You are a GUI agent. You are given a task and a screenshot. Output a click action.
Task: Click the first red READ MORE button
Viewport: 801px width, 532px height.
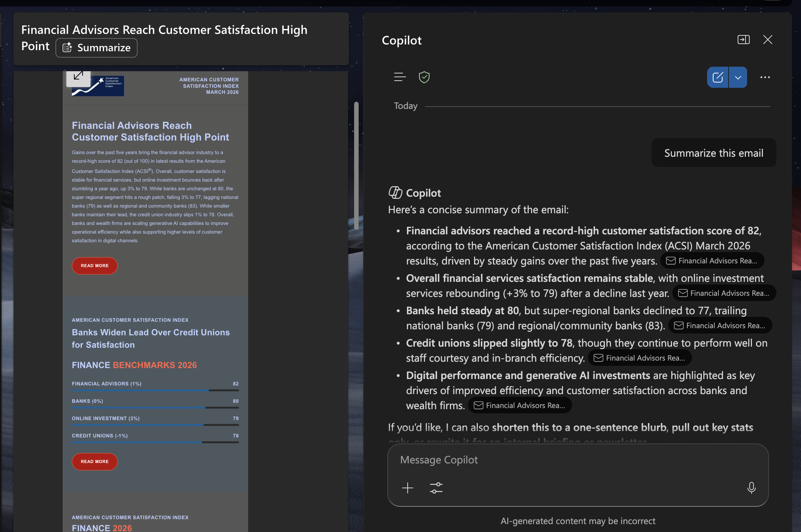click(95, 266)
